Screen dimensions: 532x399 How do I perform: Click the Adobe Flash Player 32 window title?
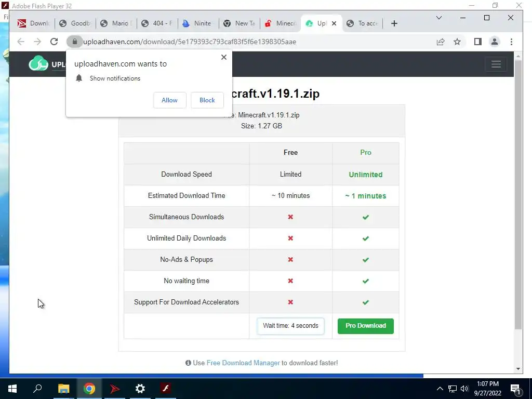(x=42, y=6)
